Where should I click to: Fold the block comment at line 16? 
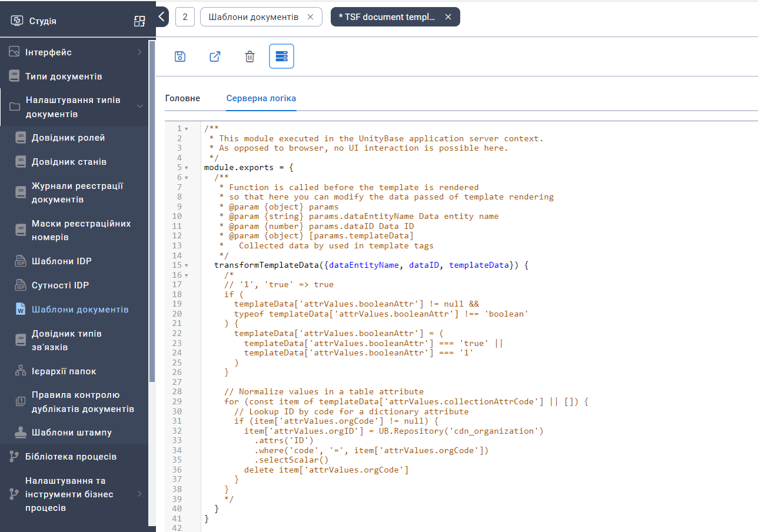(187, 275)
